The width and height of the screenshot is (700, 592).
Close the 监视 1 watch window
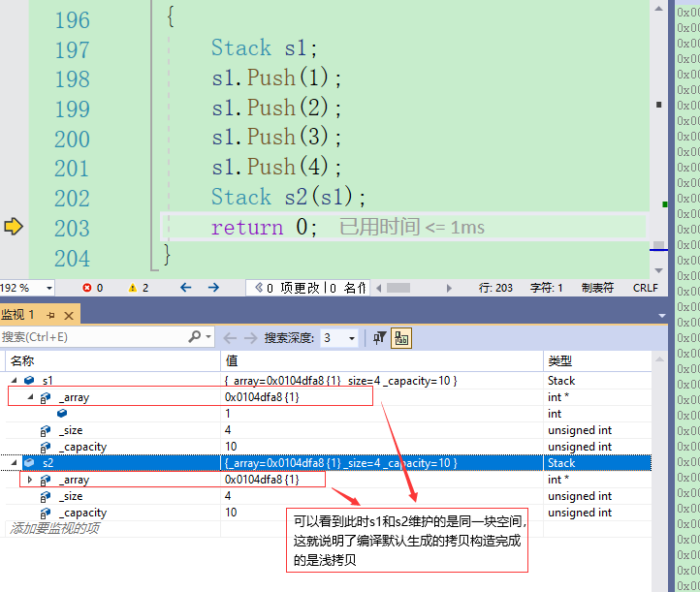pyautogui.click(x=69, y=316)
